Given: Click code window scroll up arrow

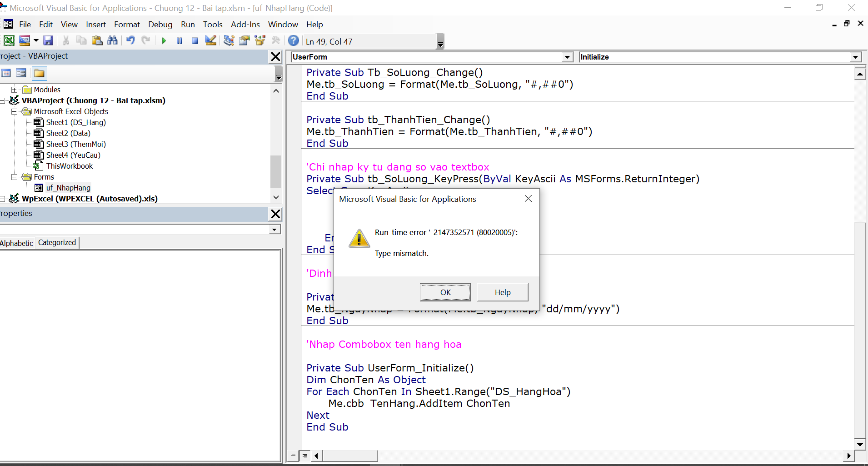Looking at the screenshot, I should 860,74.
